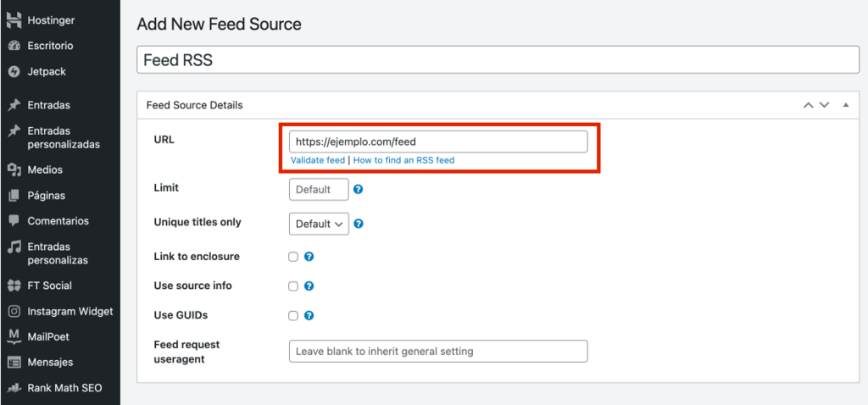Open the Páginas menu item
Screen dimensions: 868x405
click(46, 195)
